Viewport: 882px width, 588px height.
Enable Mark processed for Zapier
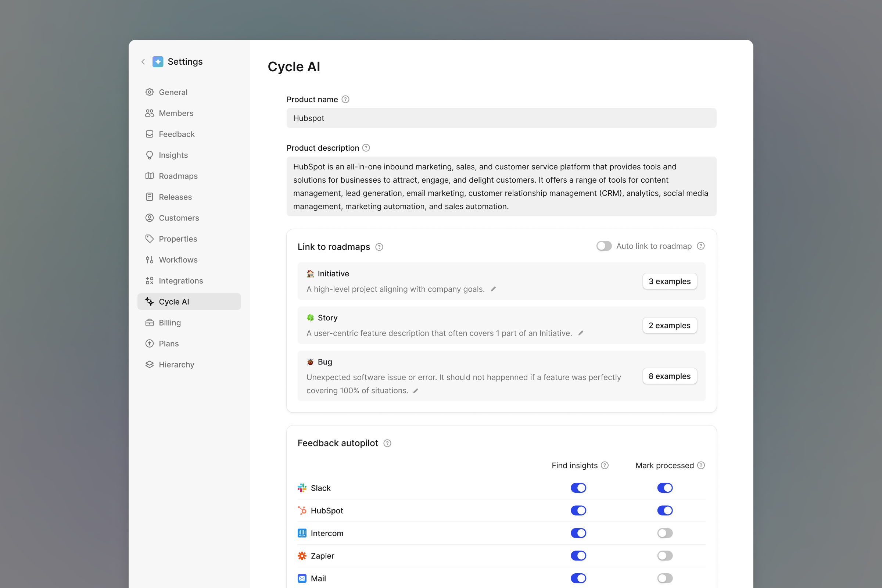(x=665, y=556)
